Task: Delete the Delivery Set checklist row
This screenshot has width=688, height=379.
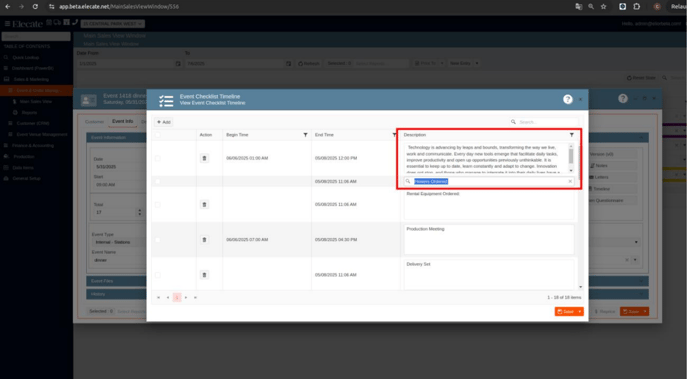Action: click(x=204, y=275)
